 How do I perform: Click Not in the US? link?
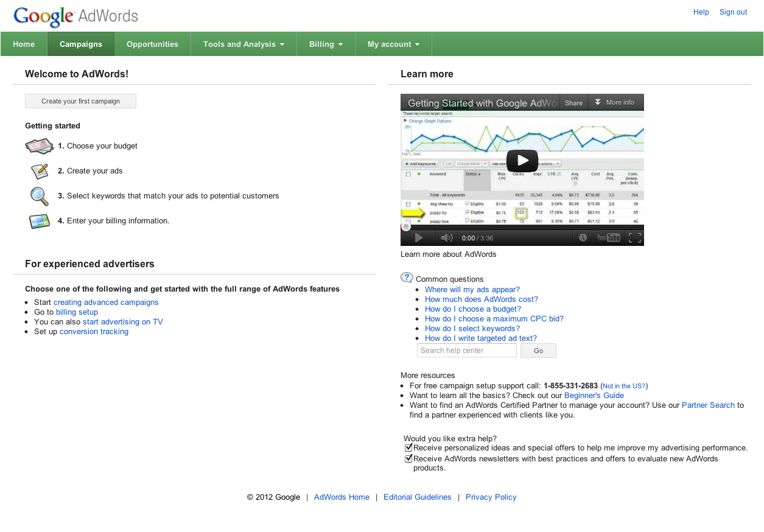(624, 386)
